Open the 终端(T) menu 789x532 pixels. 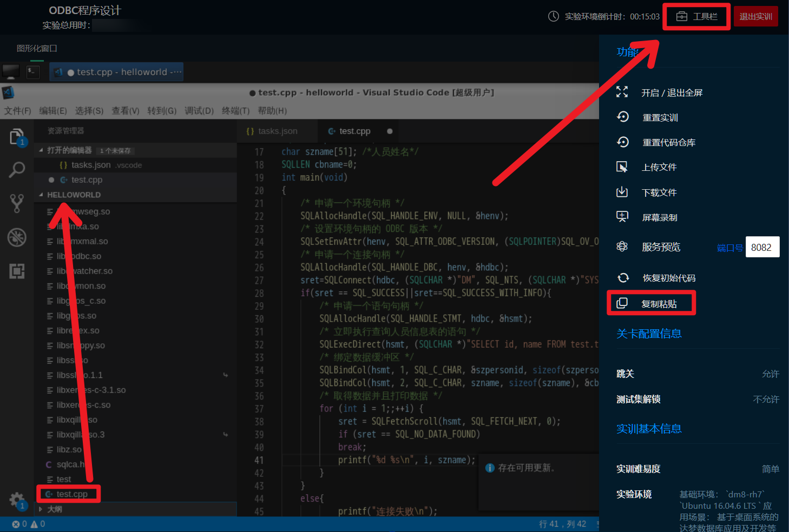coord(236,111)
